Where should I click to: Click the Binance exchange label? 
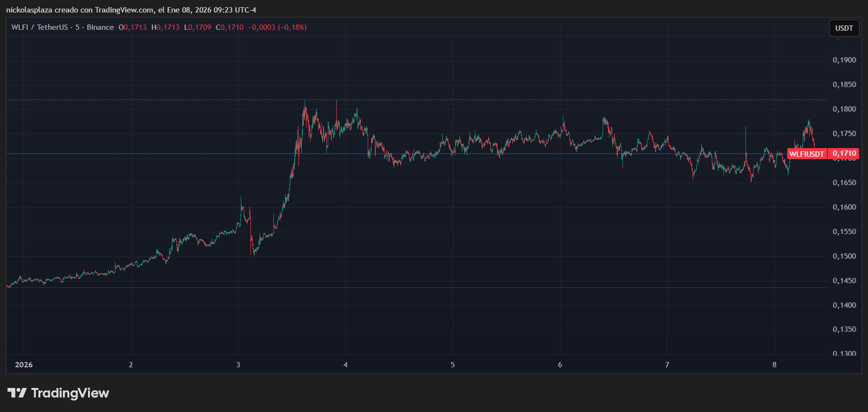pos(100,27)
